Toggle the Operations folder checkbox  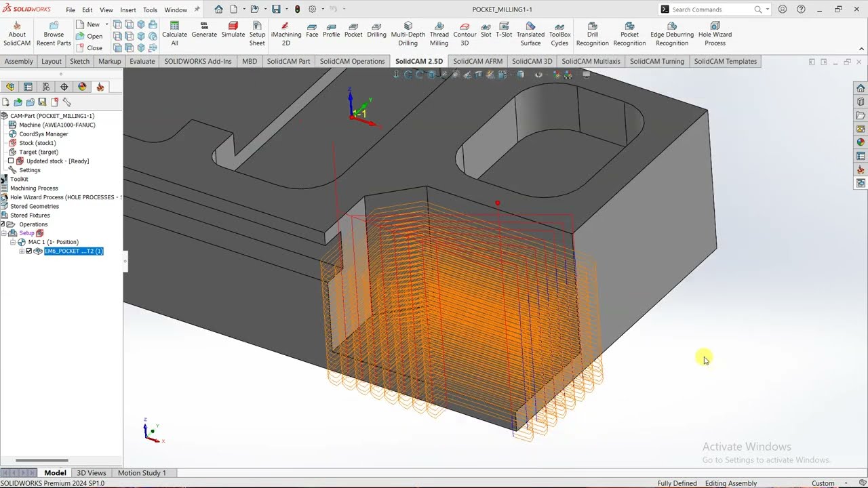click(x=3, y=224)
